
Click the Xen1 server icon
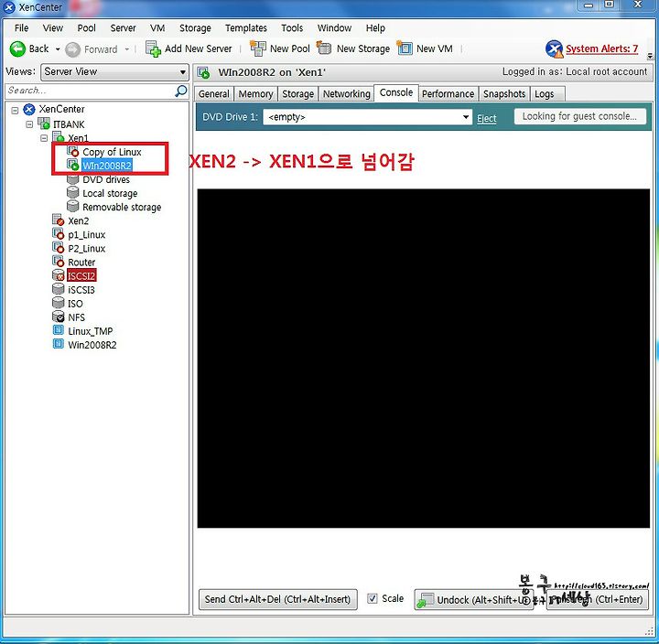click(58, 137)
